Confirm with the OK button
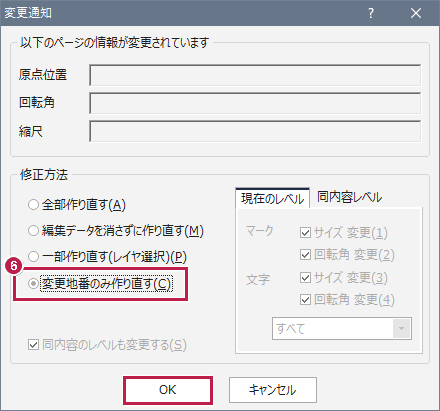The image size is (440, 411). (x=168, y=390)
